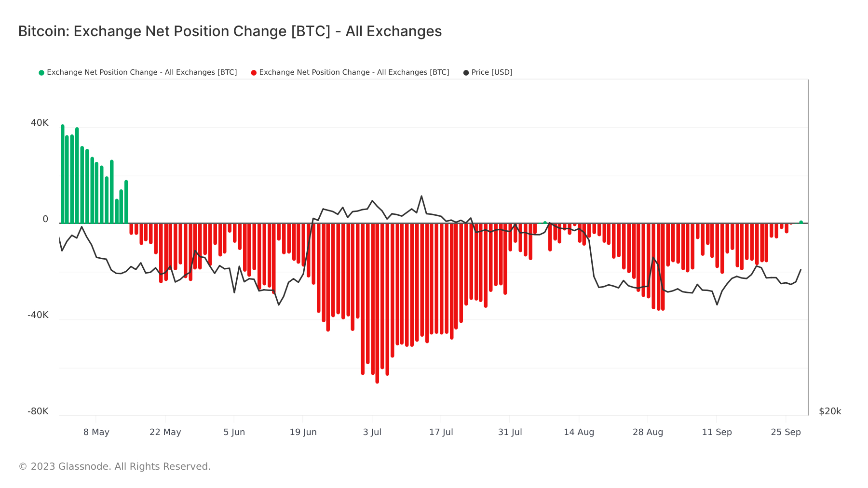Click the tallest green bar in early May
This screenshot has height=488, width=868.
[62, 174]
